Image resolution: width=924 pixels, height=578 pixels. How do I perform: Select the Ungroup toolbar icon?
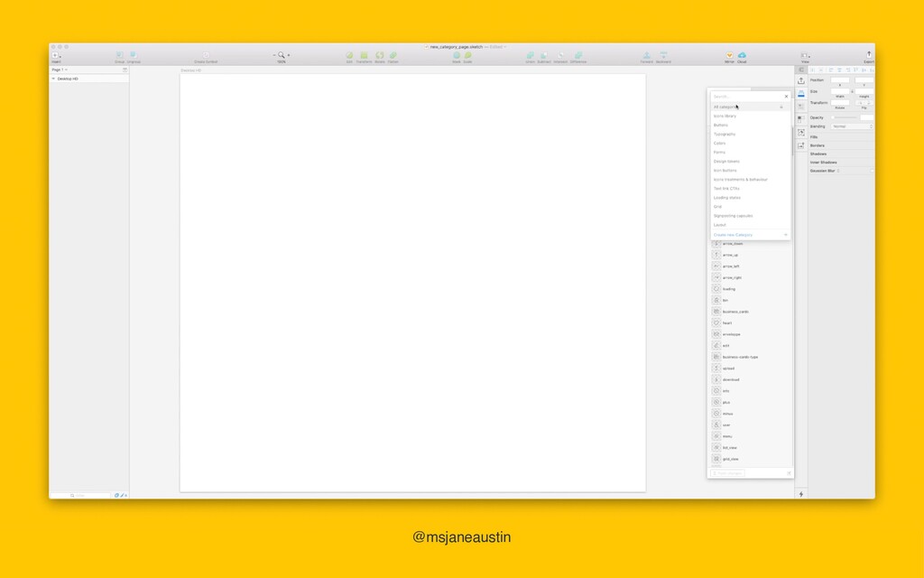(134, 55)
